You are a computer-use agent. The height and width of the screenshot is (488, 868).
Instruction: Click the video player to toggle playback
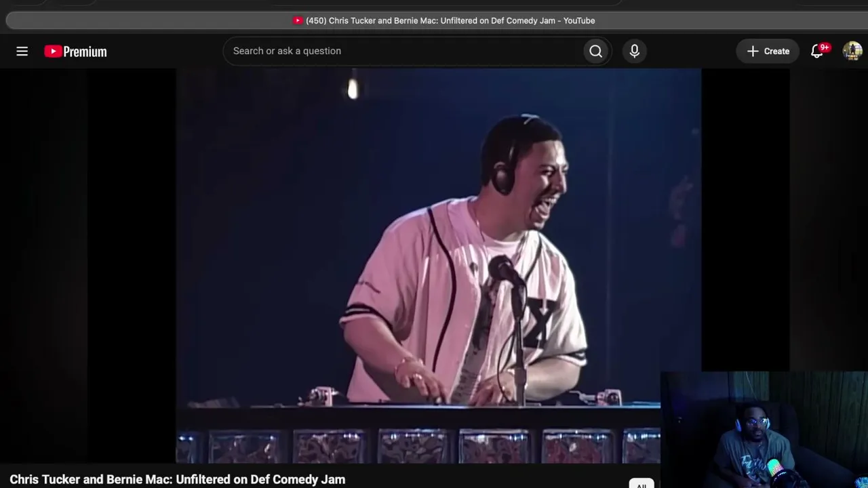(x=438, y=266)
